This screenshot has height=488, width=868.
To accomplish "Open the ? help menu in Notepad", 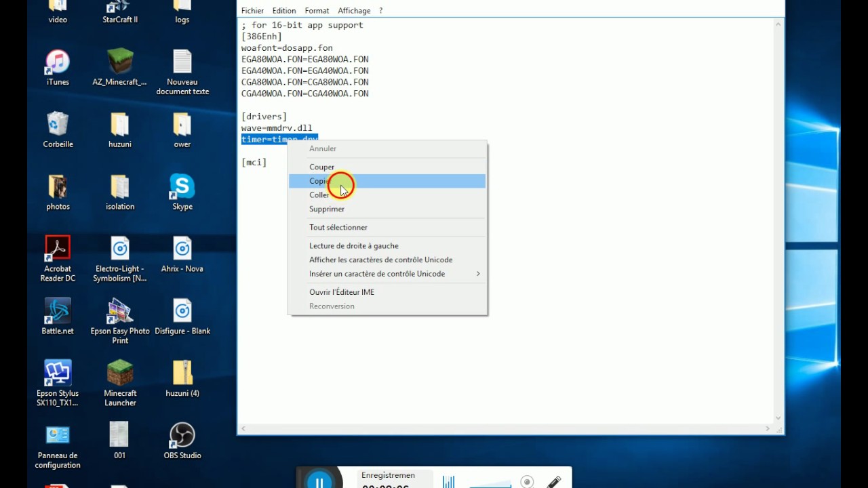I will (x=380, y=11).
